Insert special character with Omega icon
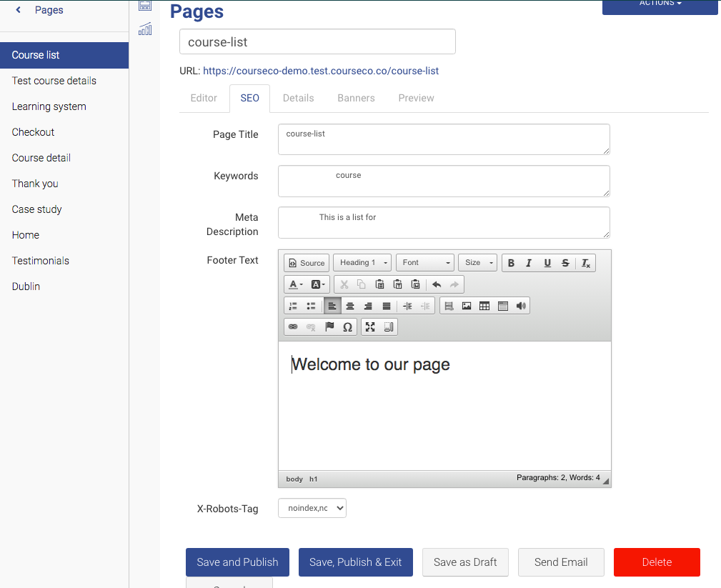Viewport: 721px width, 588px height. (347, 327)
